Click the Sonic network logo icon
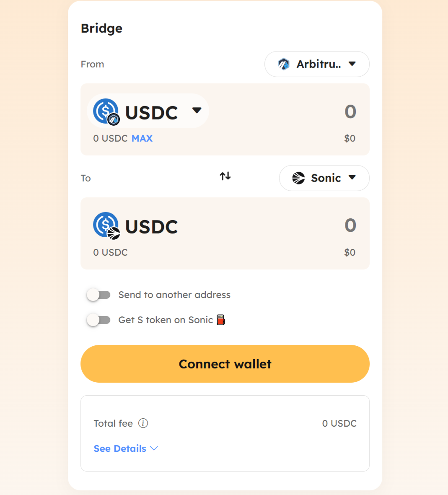 [x=298, y=178]
